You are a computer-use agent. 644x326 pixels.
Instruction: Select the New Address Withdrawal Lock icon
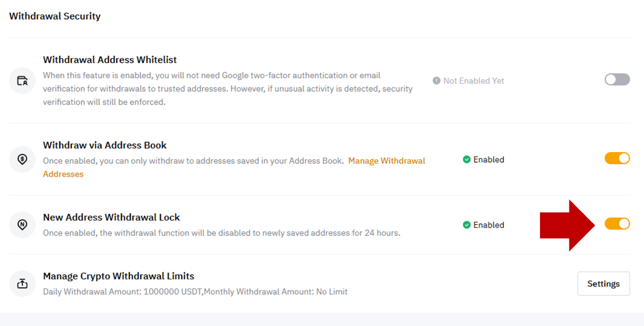click(22, 224)
